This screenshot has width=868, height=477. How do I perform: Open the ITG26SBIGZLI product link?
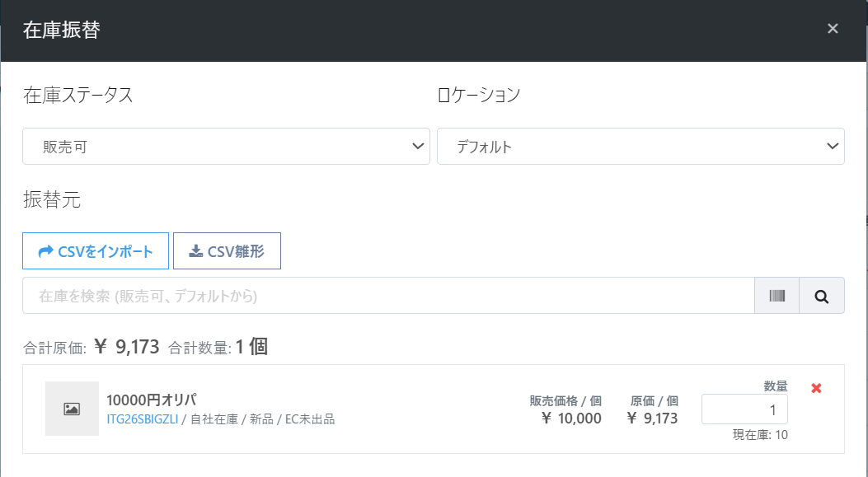142,419
